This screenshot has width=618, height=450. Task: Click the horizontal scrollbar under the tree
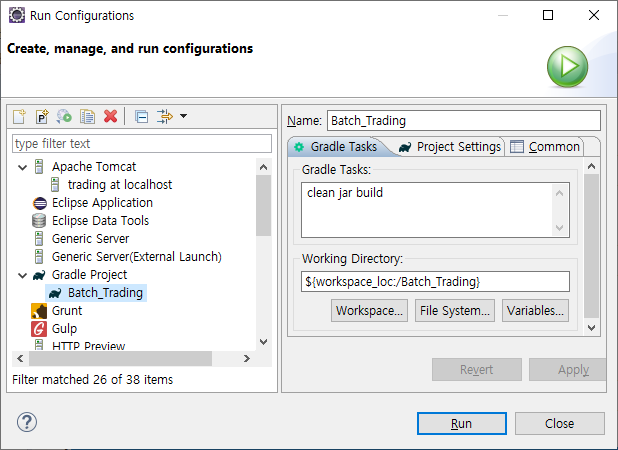point(121,359)
